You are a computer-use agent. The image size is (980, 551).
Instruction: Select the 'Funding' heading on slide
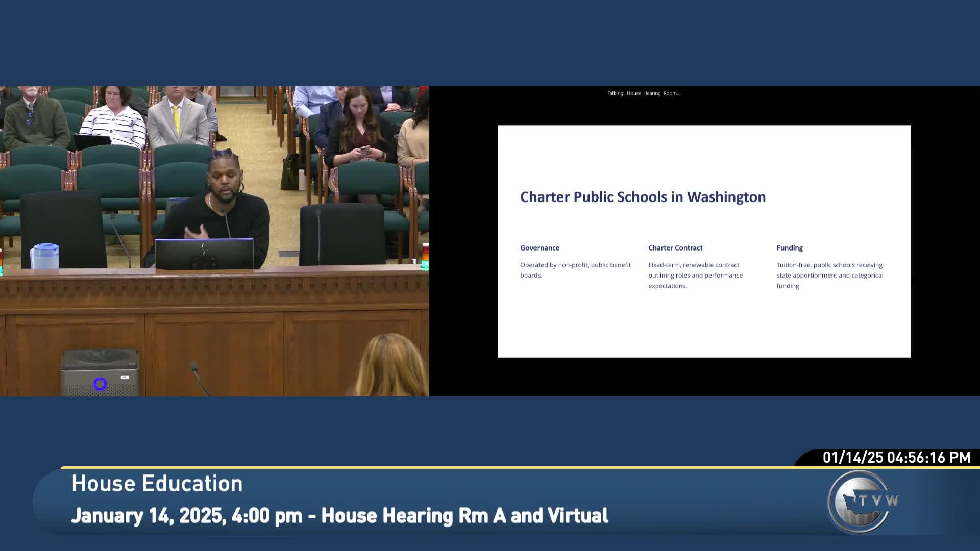[790, 248]
